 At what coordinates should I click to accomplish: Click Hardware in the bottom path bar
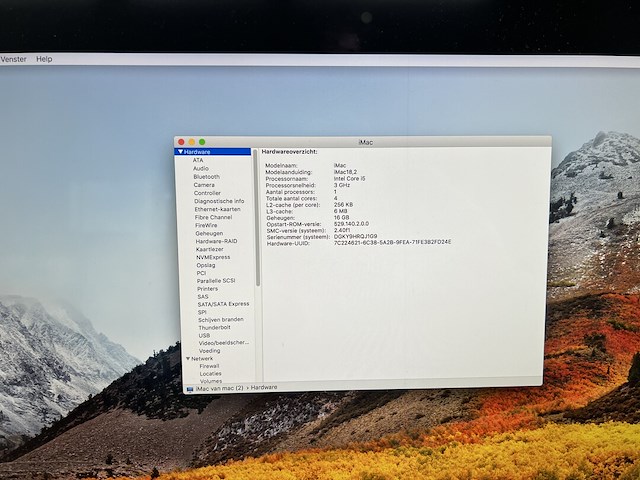click(x=264, y=387)
